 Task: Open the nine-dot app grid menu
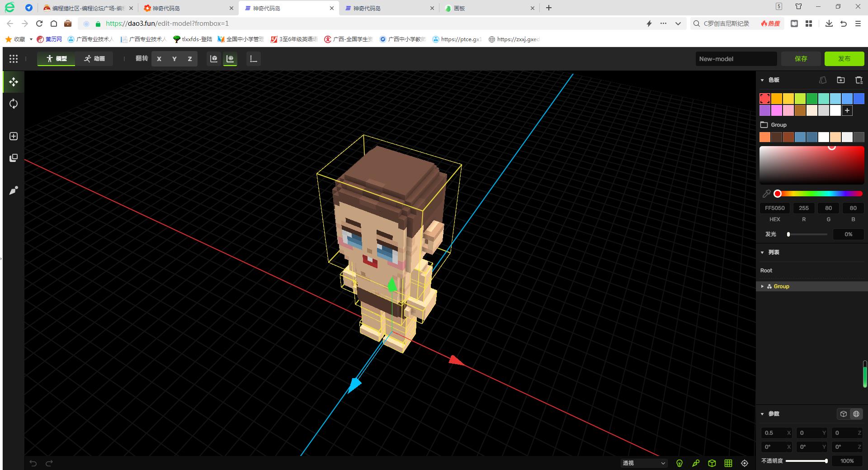click(x=14, y=59)
